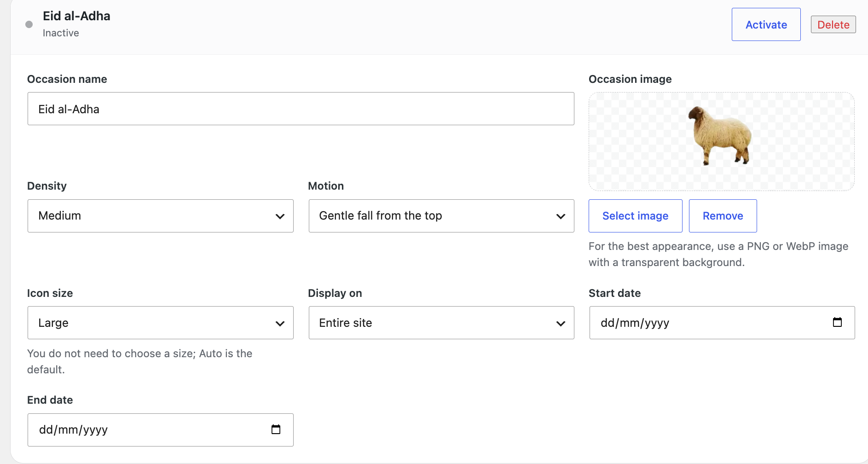Image resolution: width=868 pixels, height=464 pixels.
Task: Click the Inactive status text
Action: 61,33
